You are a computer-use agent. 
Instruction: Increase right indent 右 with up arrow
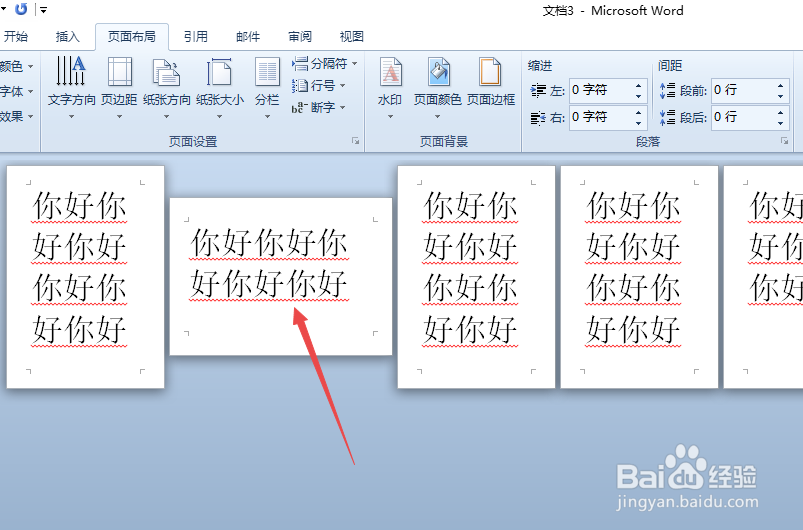pyautogui.click(x=639, y=112)
